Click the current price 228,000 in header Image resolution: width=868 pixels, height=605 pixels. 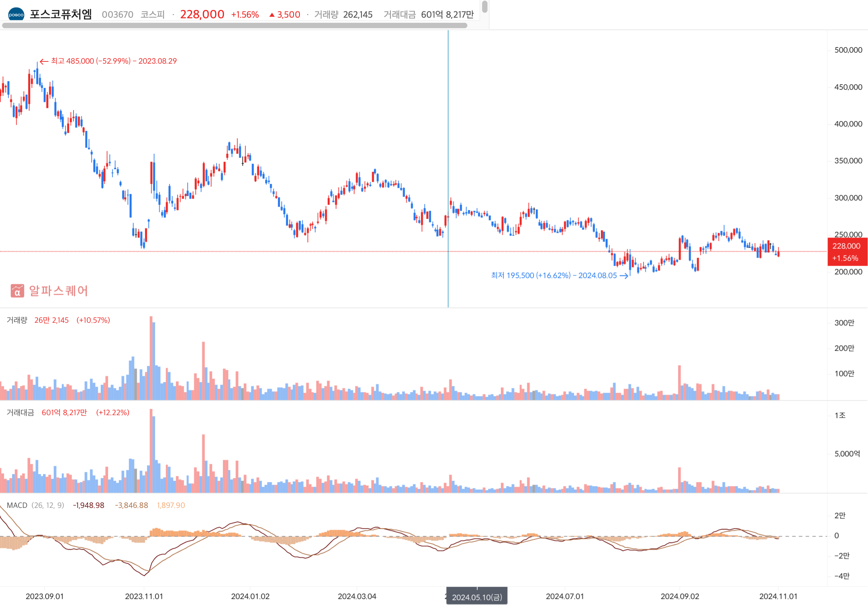click(202, 14)
